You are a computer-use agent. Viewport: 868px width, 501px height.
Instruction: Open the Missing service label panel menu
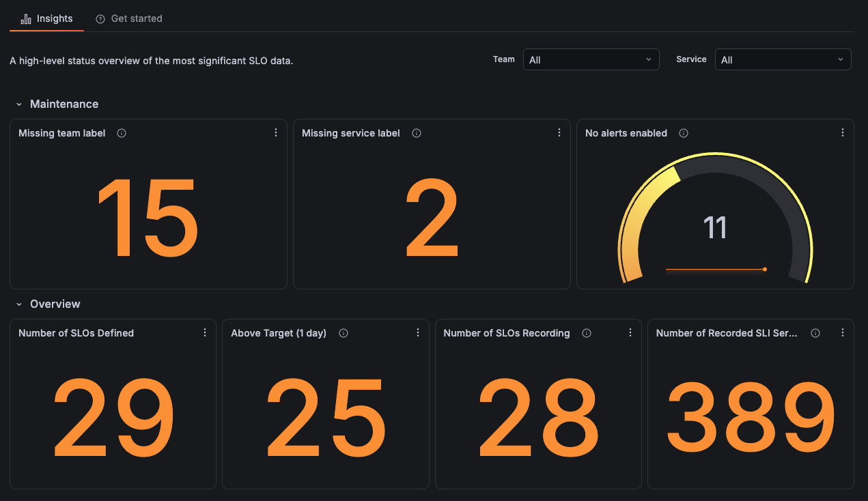(x=559, y=133)
